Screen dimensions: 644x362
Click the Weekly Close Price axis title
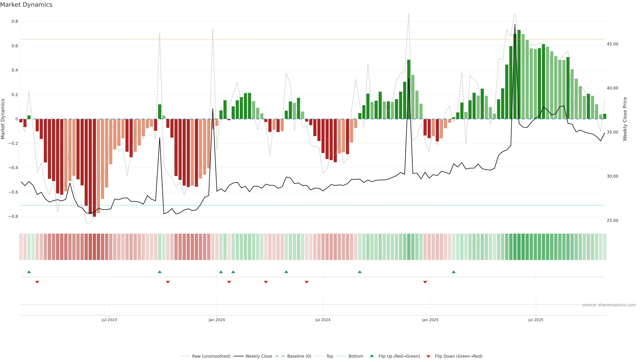point(625,119)
